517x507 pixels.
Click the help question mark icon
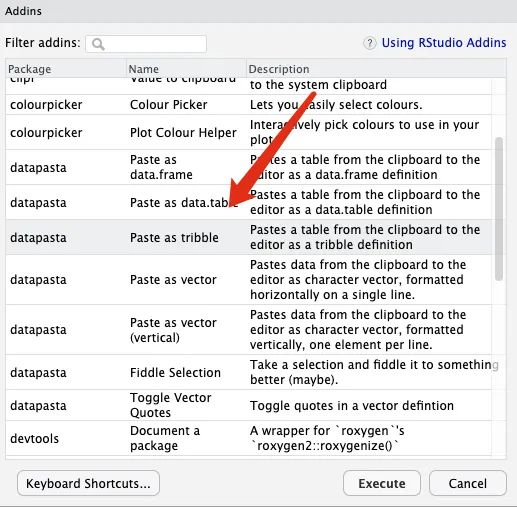click(x=369, y=43)
